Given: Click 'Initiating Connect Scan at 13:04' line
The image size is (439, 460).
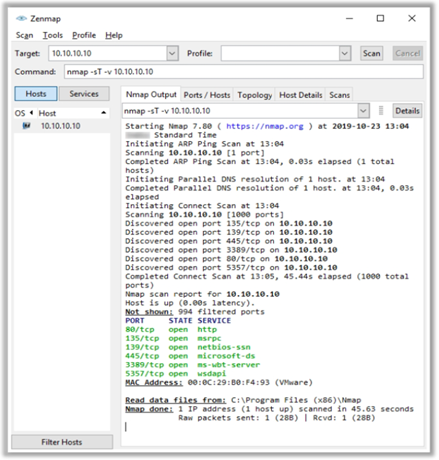Looking at the screenshot, I should [202, 206].
